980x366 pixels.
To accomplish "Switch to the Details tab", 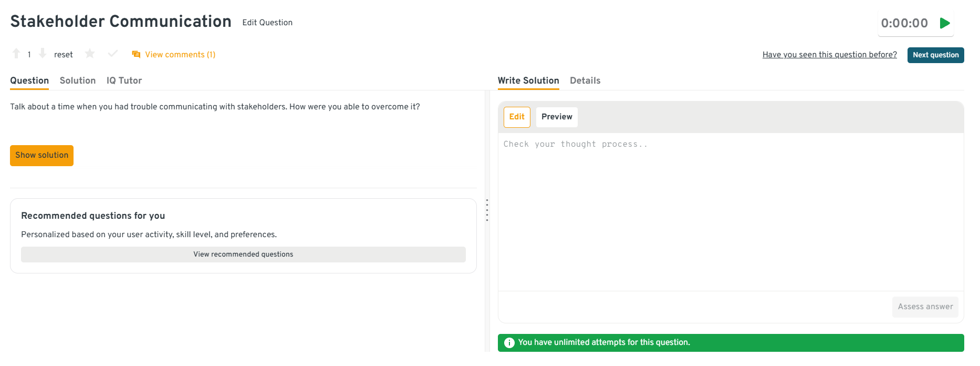I will [585, 80].
